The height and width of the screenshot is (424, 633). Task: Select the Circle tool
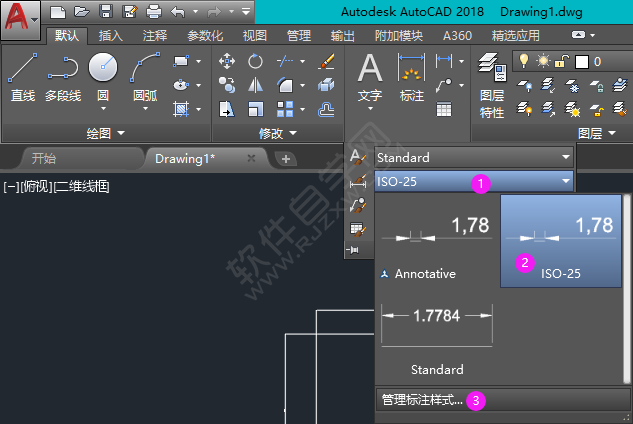click(x=103, y=77)
